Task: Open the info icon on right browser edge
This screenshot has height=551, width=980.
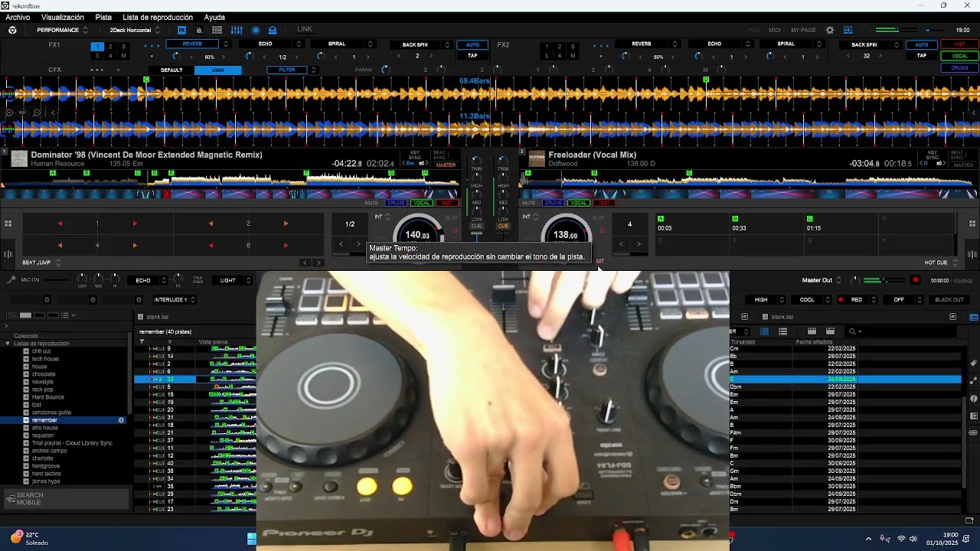Action: pos(973,399)
